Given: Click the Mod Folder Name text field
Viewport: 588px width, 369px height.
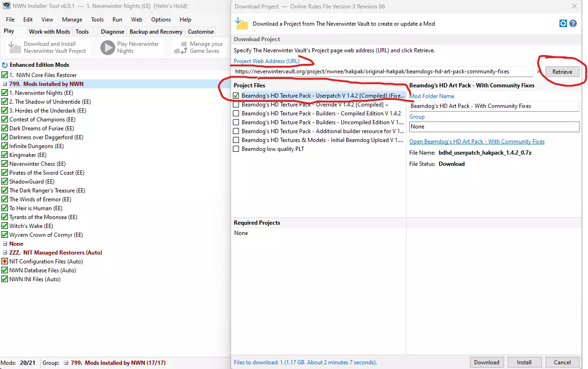Looking at the screenshot, I should [494, 106].
